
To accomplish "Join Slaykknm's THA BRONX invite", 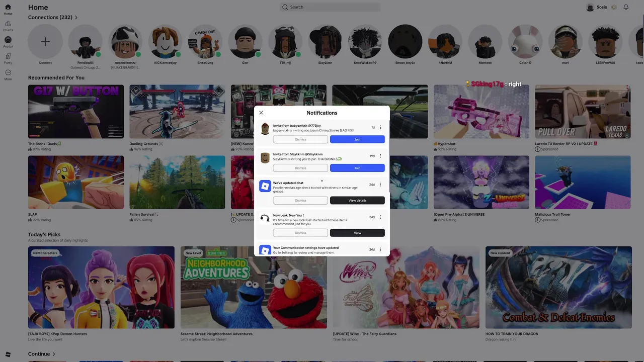I will 357,168.
